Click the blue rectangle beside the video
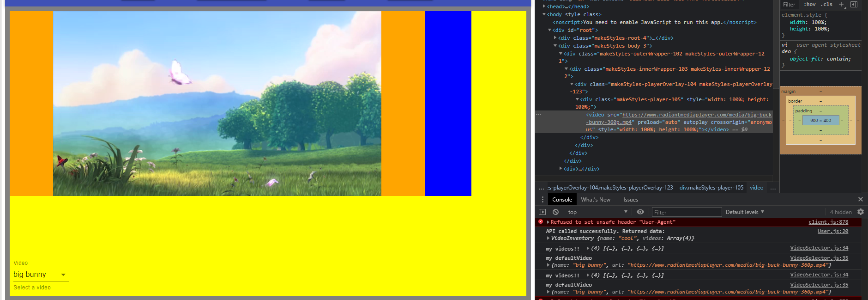The width and height of the screenshot is (868, 300). pos(448,104)
